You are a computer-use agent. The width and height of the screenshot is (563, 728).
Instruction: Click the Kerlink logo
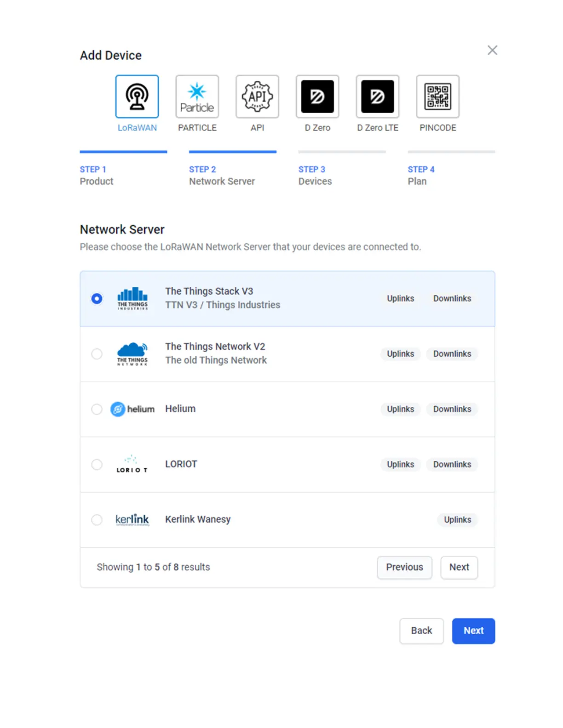tap(132, 520)
